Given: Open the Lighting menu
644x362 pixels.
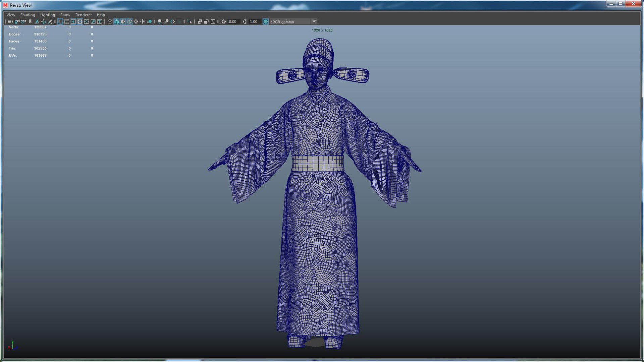Looking at the screenshot, I should (x=48, y=15).
